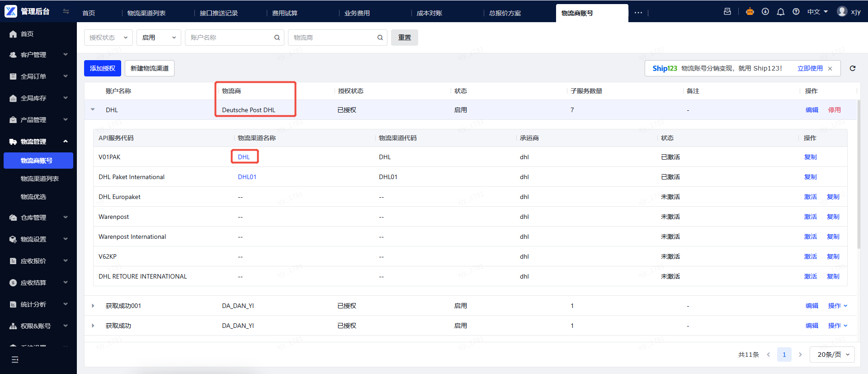The image size is (868, 374).
Task: Open the 20条/页 page size dropdown
Action: click(x=832, y=355)
